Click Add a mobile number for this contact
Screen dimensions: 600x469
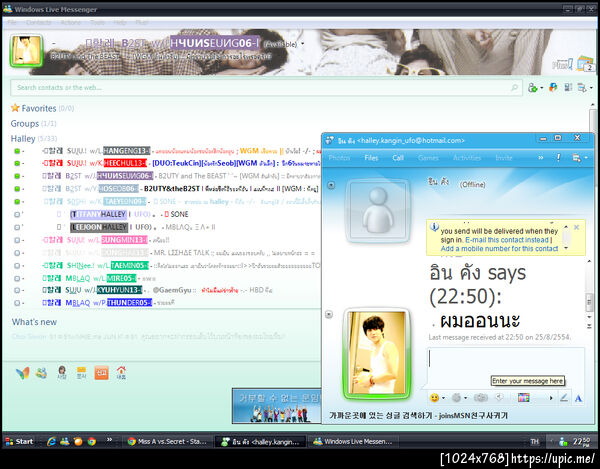point(499,249)
